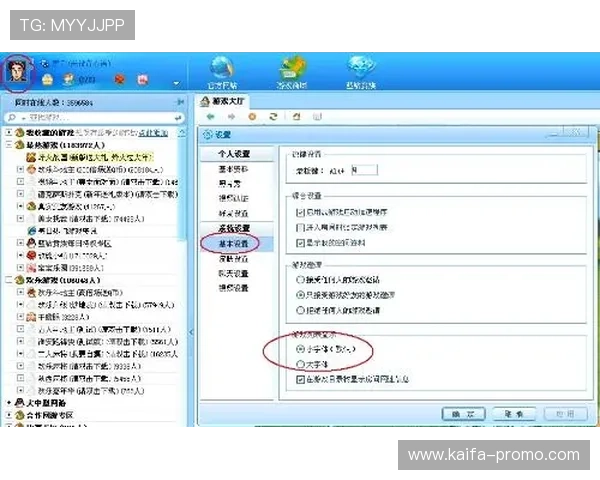This screenshot has height=480, width=600.
Task: Select the 小字体 default radio option
Action: 300,349
